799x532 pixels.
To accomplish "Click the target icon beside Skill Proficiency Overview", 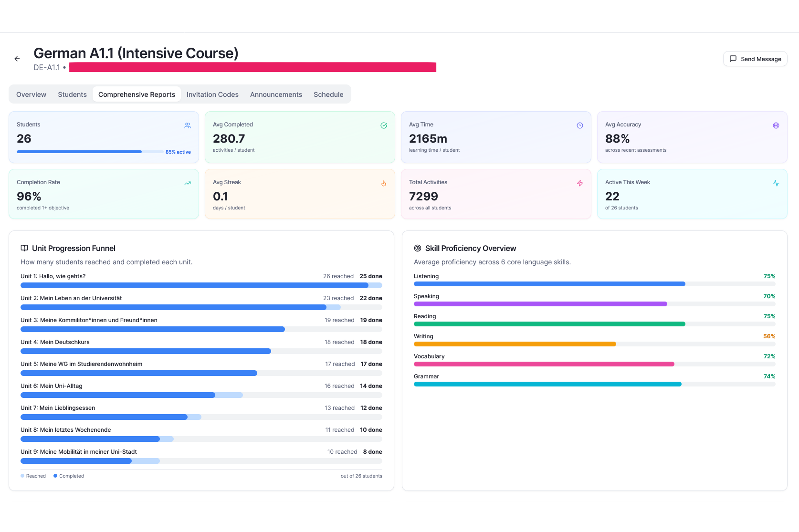I will (x=418, y=248).
